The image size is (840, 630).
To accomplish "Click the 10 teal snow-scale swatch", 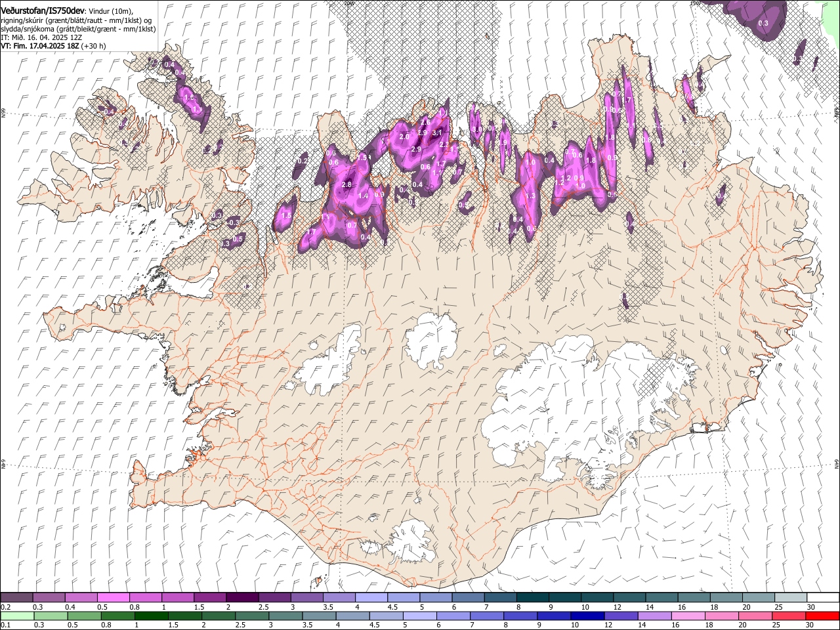I will pos(598,597).
